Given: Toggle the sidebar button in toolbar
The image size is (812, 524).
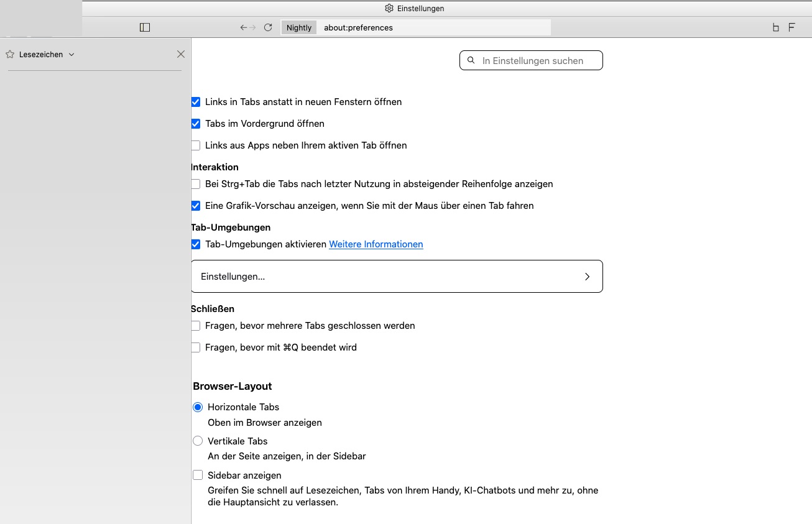Looking at the screenshot, I should [x=145, y=27].
